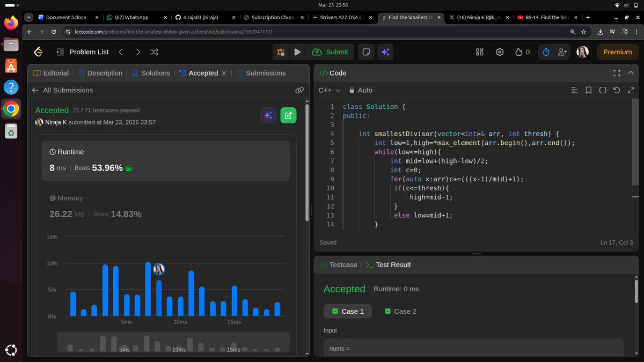Click the green edit notes button
The width and height of the screenshot is (644, 362).
click(288, 115)
